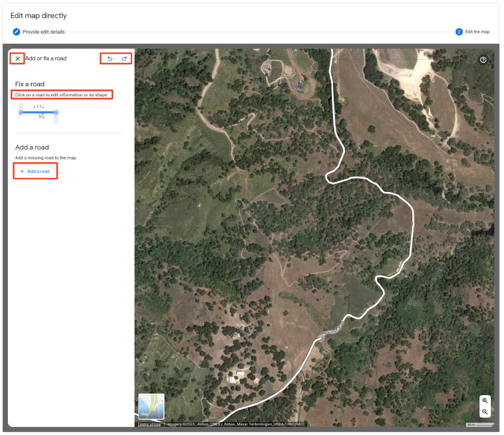The width and height of the screenshot is (504, 435).
Task: Switch to Map view thumbnail
Action: pos(151,406)
